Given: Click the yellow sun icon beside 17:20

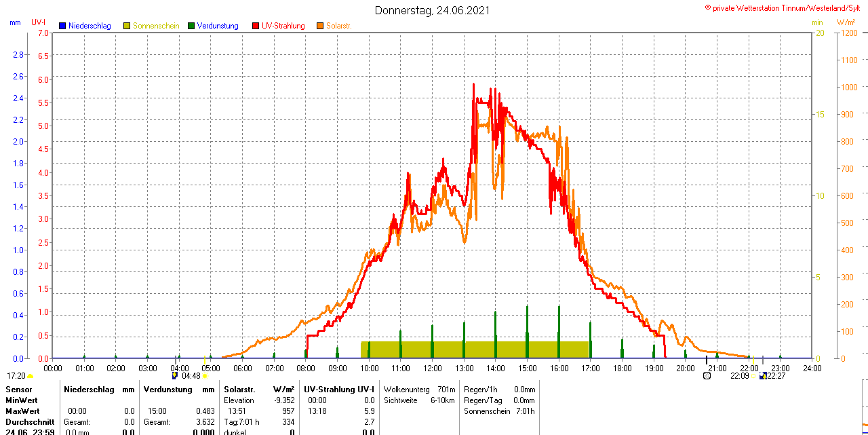Looking at the screenshot, I should coord(31,376).
